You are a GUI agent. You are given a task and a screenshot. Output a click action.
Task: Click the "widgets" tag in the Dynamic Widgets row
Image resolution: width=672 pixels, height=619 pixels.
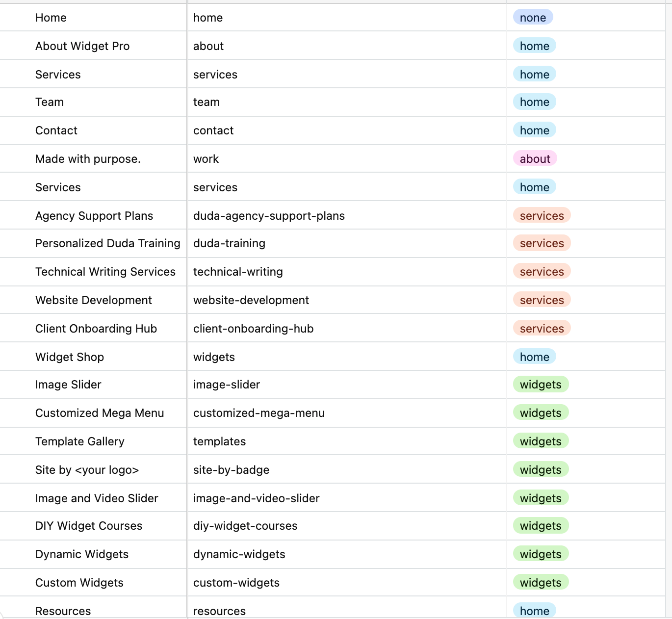pos(541,554)
